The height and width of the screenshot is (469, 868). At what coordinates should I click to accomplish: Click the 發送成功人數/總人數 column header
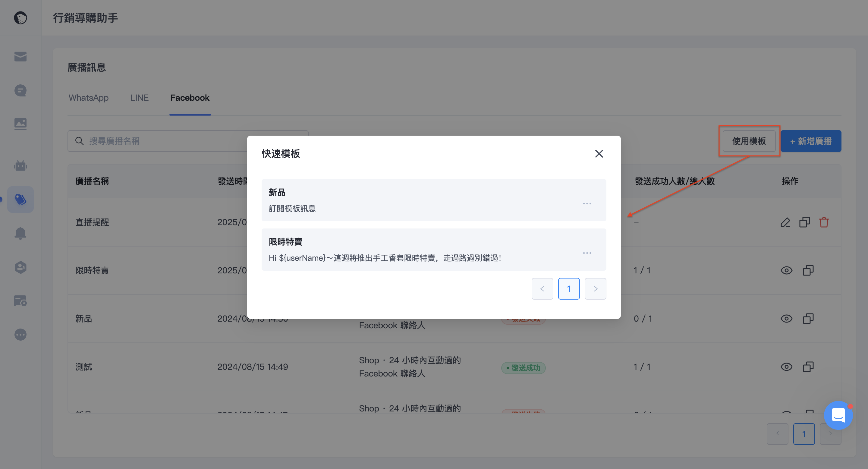(675, 181)
